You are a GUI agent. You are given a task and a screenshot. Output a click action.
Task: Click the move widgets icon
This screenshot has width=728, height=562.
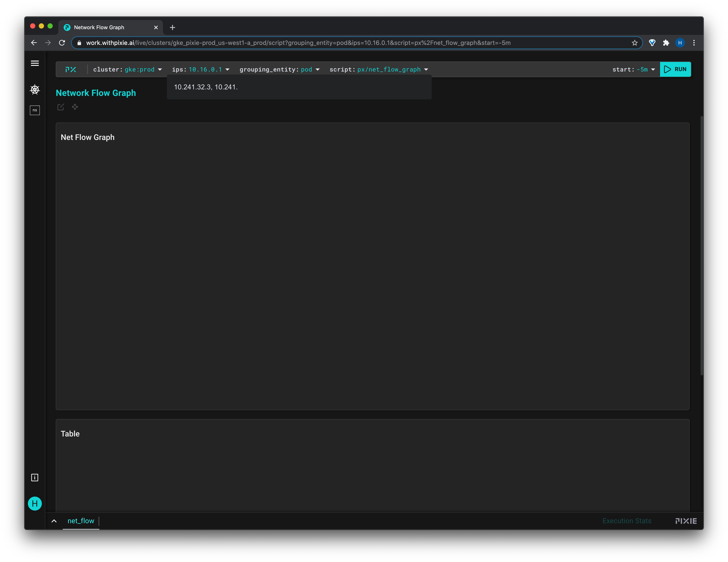click(x=75, y=107)
